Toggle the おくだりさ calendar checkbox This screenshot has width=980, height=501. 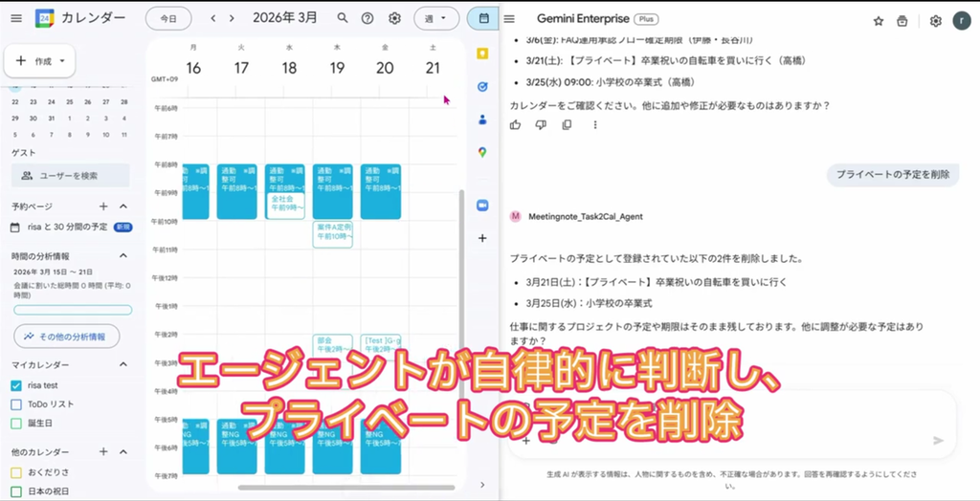(x=16, y=472)
